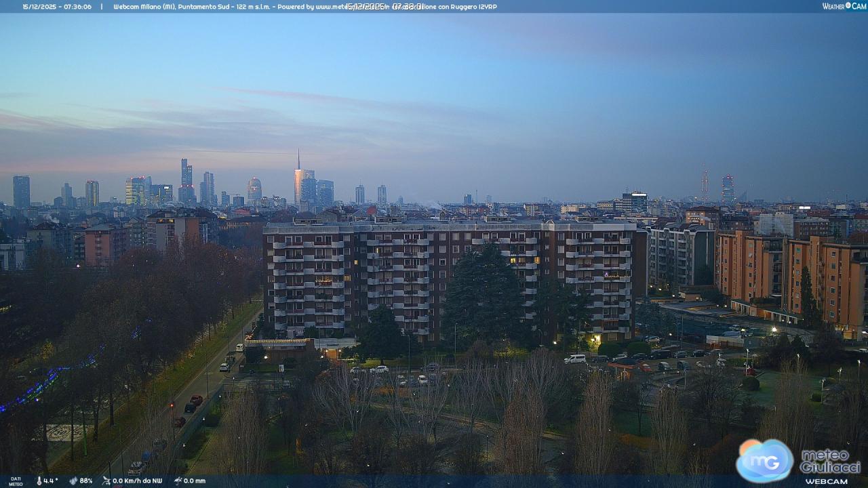Image resolution: width=868 pixels, height=488 pixels.
Task: Click the rain umbrella precipitation icon
Action: point(178,481)
